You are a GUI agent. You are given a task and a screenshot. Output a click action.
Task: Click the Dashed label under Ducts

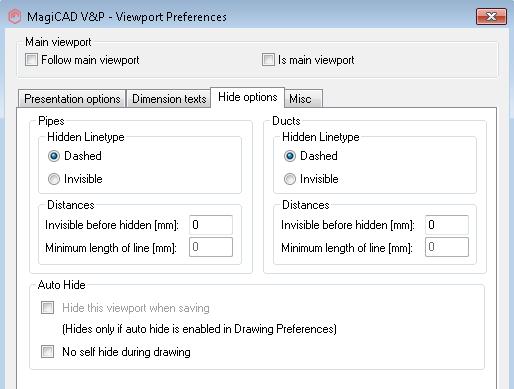[x=319, y=156]
